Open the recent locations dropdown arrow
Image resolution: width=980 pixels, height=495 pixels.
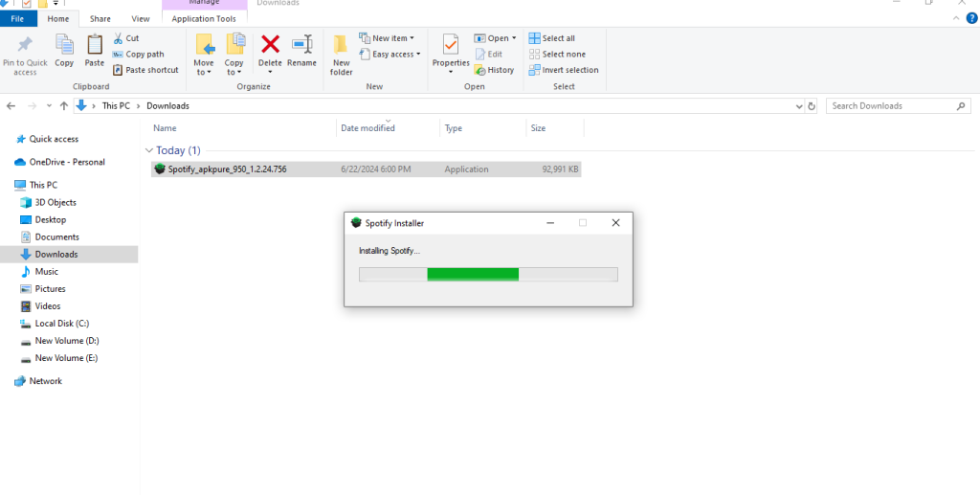pos(50,106)
